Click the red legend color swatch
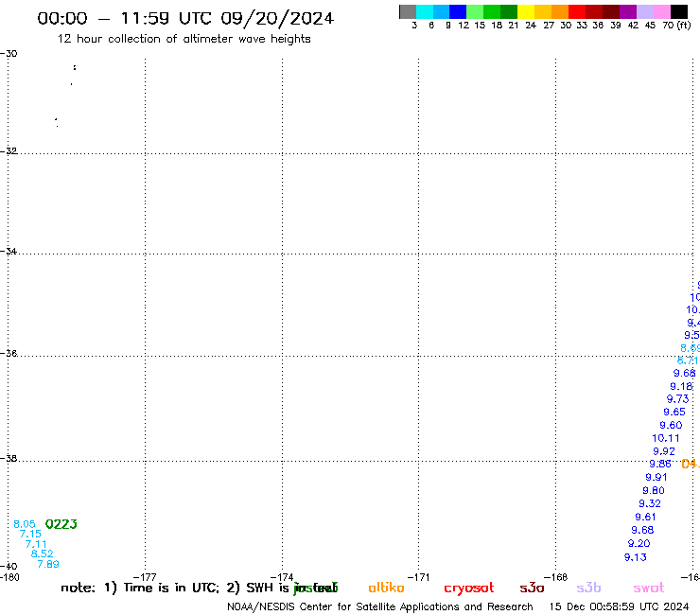 577,11
